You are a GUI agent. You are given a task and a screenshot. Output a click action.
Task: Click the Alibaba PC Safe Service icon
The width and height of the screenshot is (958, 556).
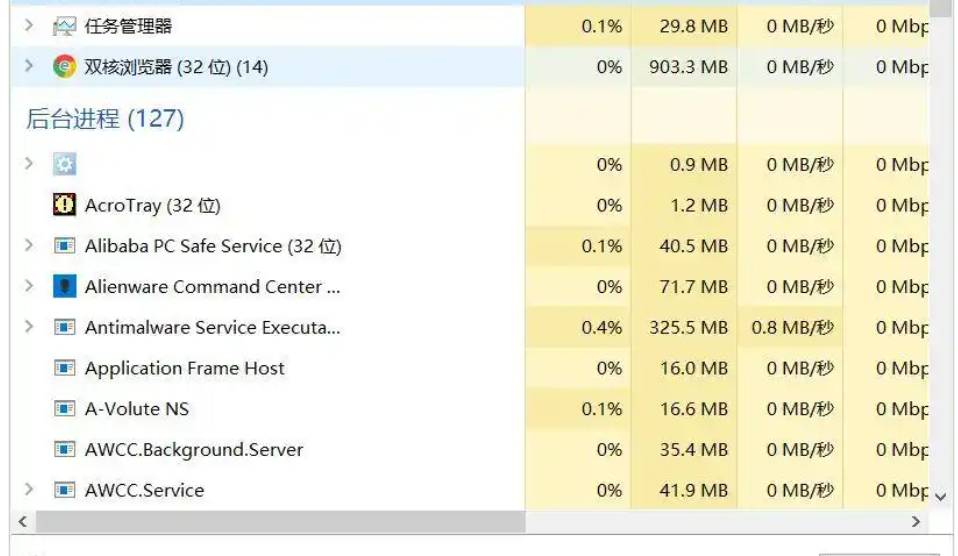pyautogui.click(x=64, y=246)
